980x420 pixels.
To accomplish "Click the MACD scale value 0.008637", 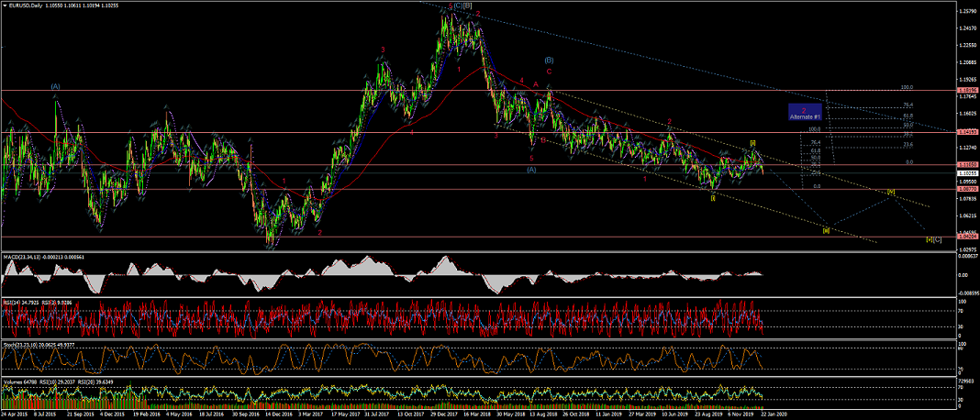I will (x=967, y=255).
